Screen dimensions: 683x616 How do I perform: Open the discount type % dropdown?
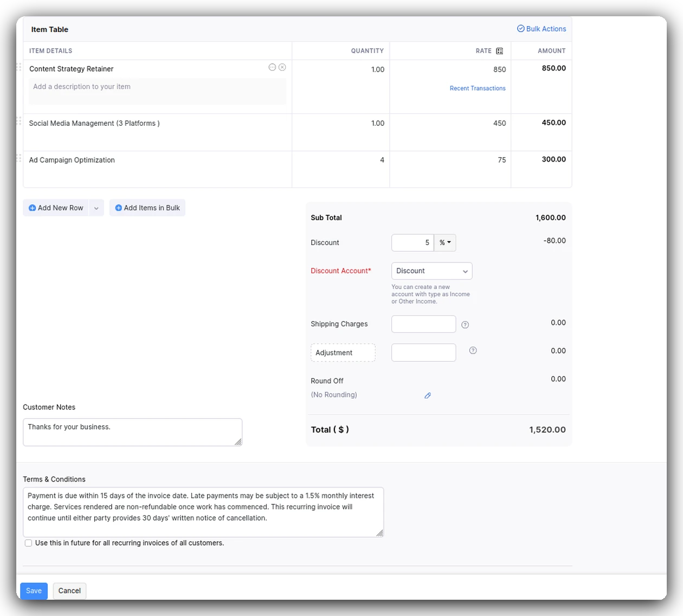coord(445,242)
